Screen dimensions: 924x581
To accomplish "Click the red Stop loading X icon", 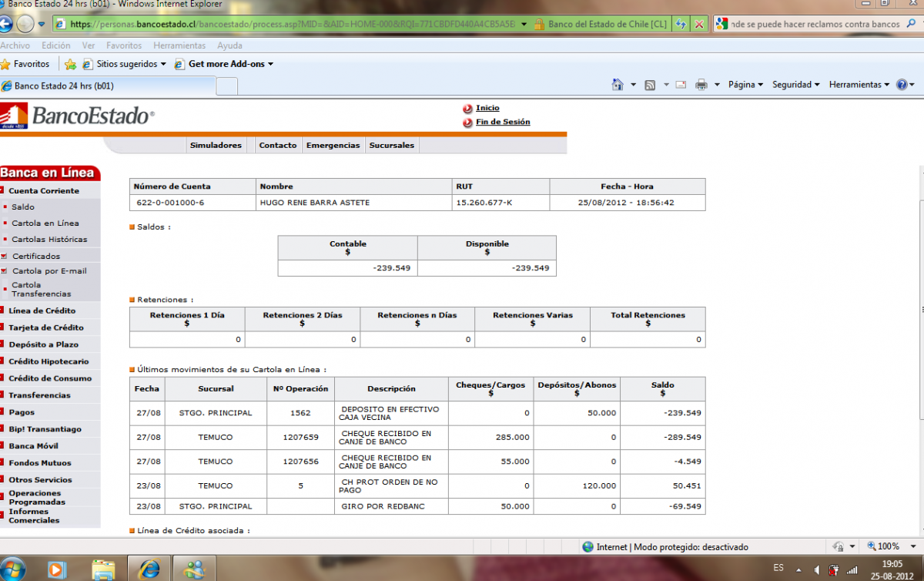I will (698, 24).
